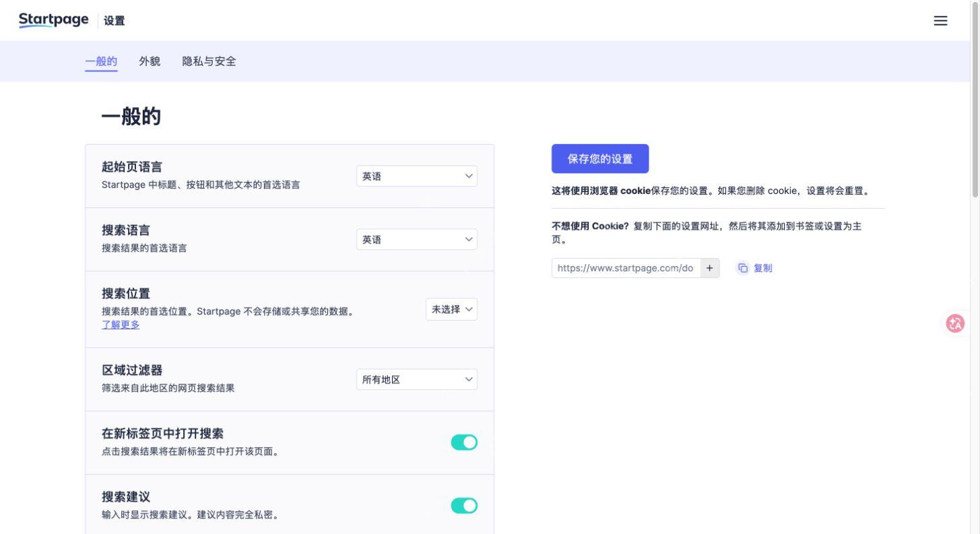Click the Startpage logo

54,20
